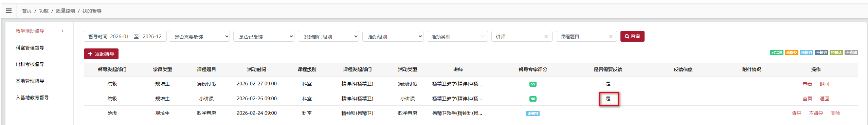Open the 入基地教育督导 sidebar item
This screenshot has height=125, width=868.
coord(32,98)
